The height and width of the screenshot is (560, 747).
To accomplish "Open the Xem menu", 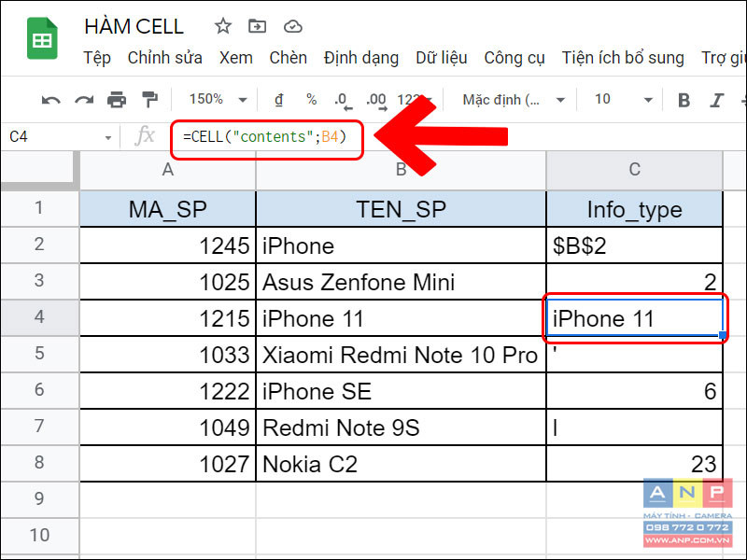I will point(236,58).
